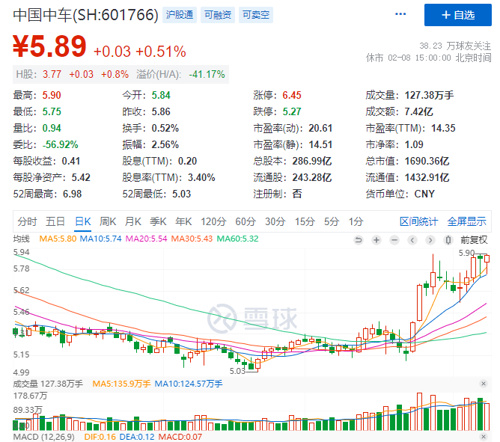Screen dimensions: 500x442
Task: Select the 周K tab
Action: coord(108,221)
